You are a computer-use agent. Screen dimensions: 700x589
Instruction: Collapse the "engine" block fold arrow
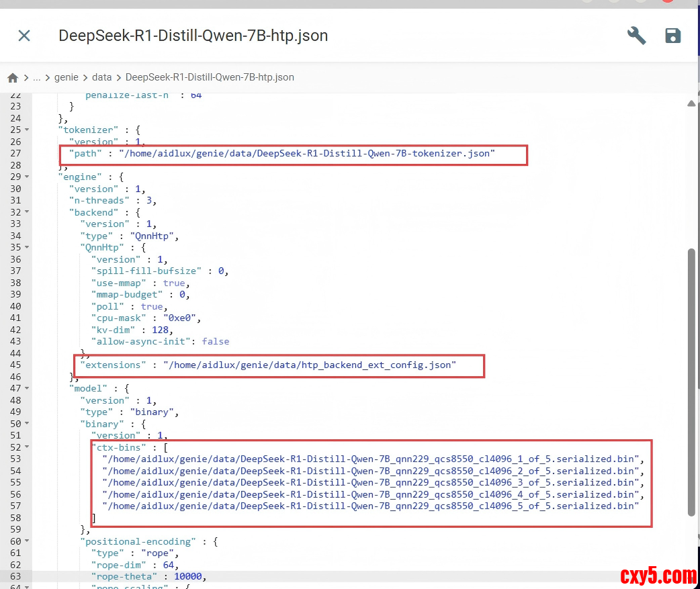(x=27, y=177)
